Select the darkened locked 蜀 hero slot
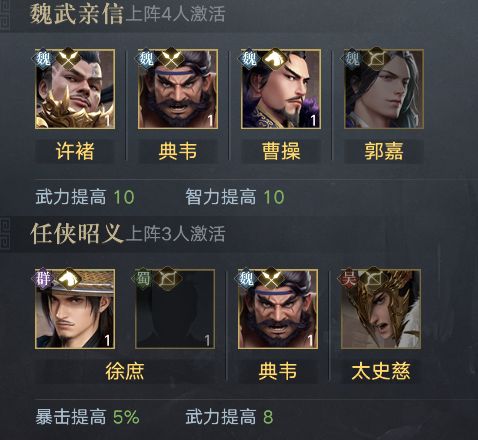 pyautogui.click(x=175, y=309)
